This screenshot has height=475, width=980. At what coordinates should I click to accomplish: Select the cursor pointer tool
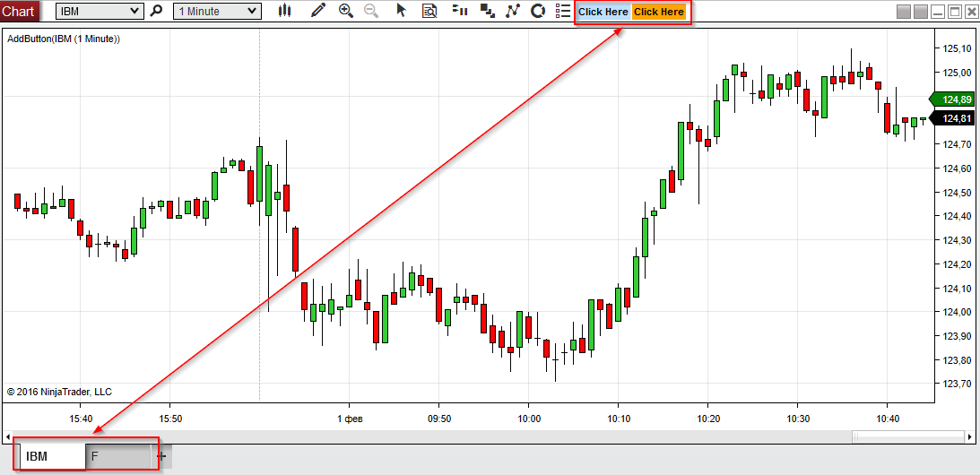tap(402, 11)
